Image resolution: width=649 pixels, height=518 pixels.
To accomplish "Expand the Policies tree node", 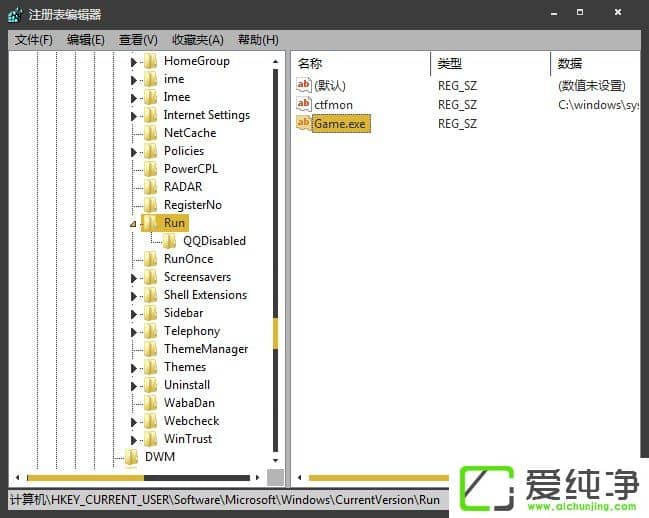I will [x=134, y=152].
